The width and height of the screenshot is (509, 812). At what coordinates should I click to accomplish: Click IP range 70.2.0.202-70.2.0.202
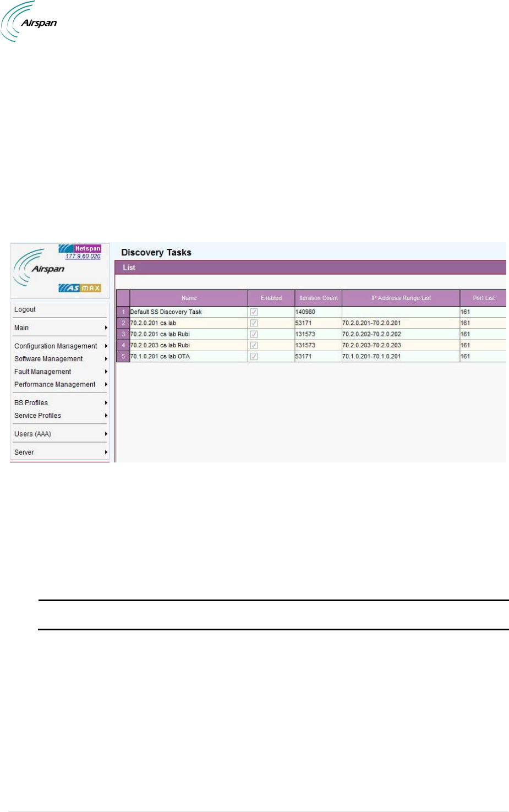(371, 334)
